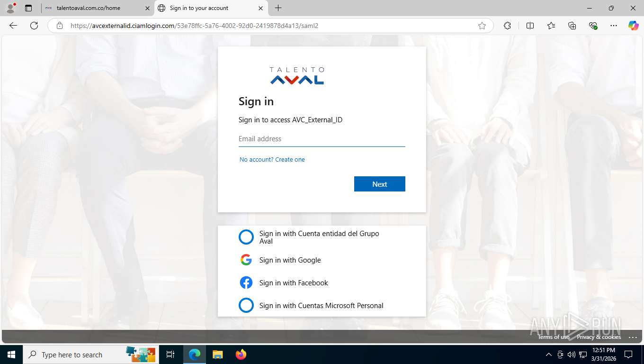Refresh the current page
The height and width of the screenshot is (364, 644).
34,26
